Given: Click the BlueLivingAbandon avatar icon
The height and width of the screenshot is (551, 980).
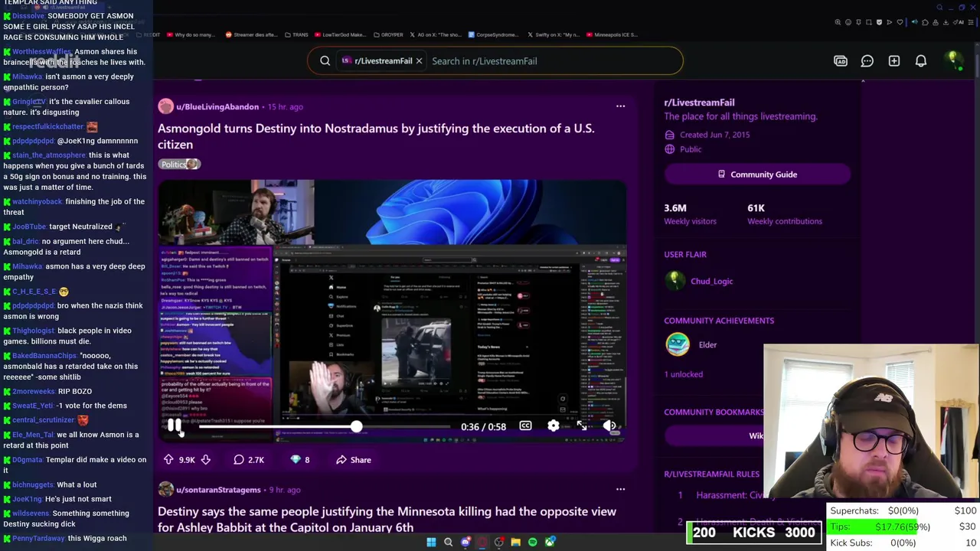Looking at the screenshot, I should (x=165, y=106).
